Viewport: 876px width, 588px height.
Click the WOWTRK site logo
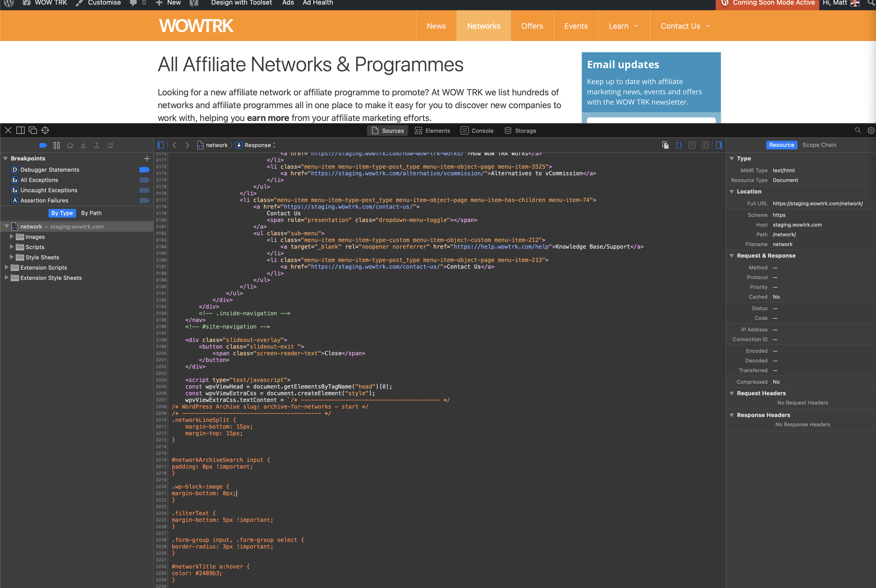(196, 26)
